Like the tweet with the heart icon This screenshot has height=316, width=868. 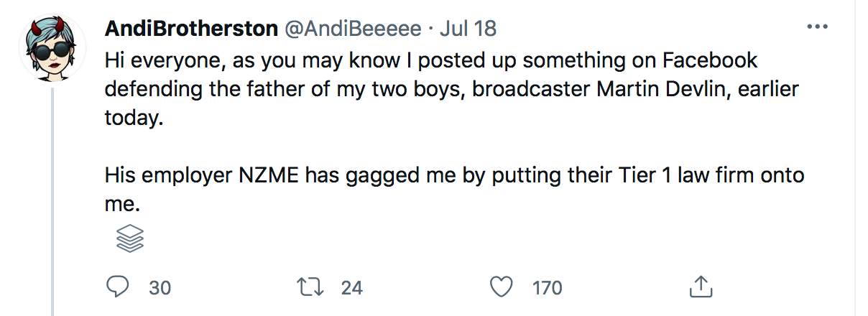[x=501, y=287]
